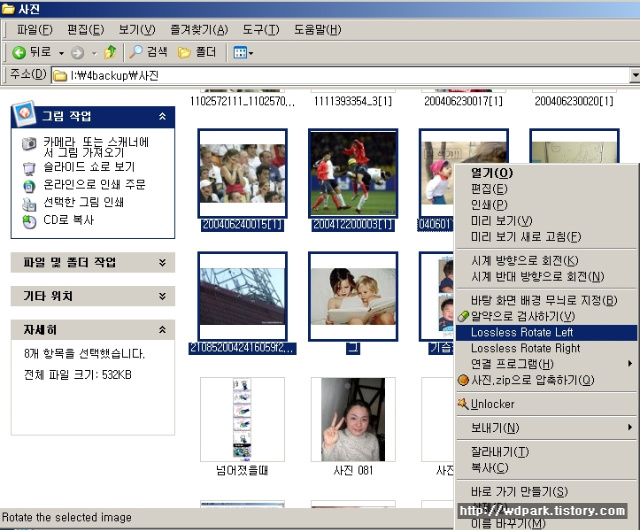Choose Lossless Rotate Left
Screen dimensions: 640x530
546,332
